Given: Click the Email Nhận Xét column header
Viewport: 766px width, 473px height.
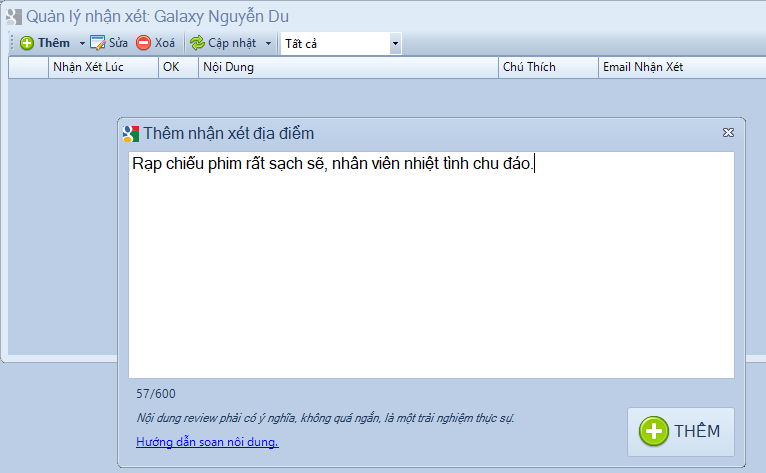Looking at the screenshot, I should 682,67.
